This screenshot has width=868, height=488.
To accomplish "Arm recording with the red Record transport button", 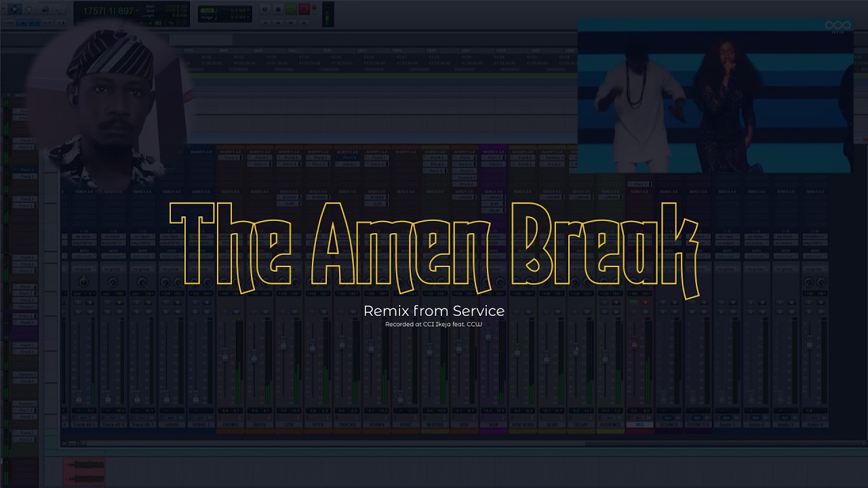I will coord(304,9).
